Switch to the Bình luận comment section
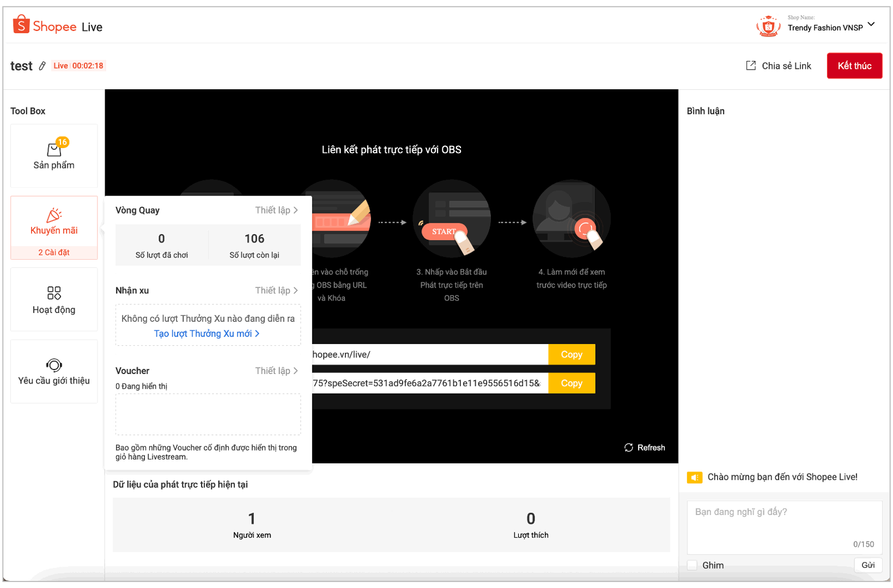893x588 pixels. pyautogui.click(x=706, y=111)
